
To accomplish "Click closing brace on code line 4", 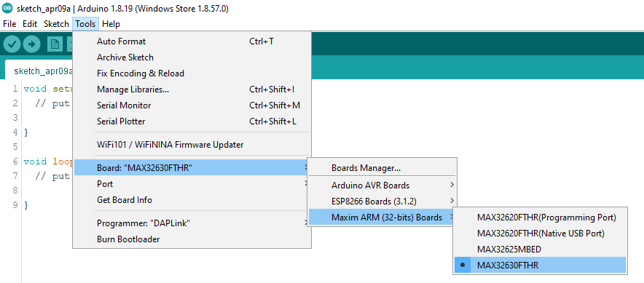I will pyautogui.click(x=26, y=132).
